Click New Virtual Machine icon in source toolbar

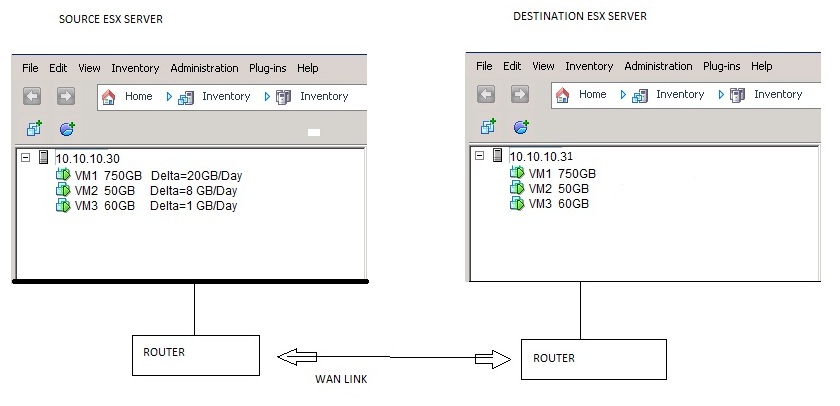(34, 129)
